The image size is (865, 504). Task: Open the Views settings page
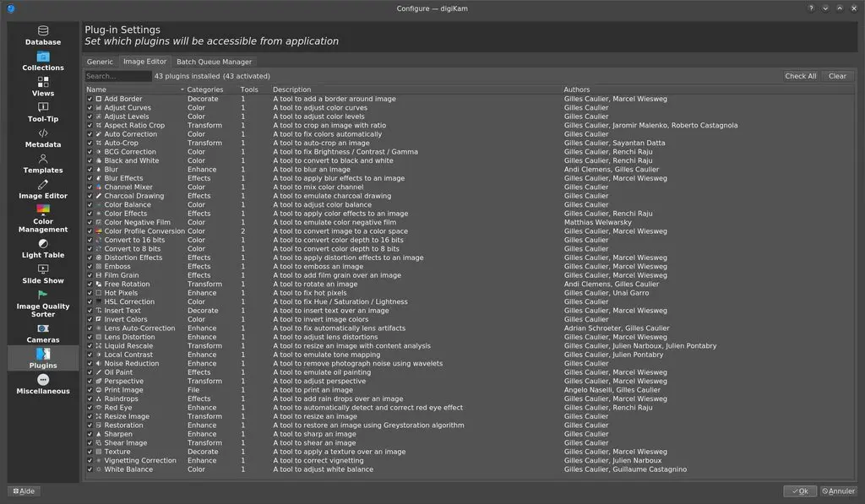point(41,88)
